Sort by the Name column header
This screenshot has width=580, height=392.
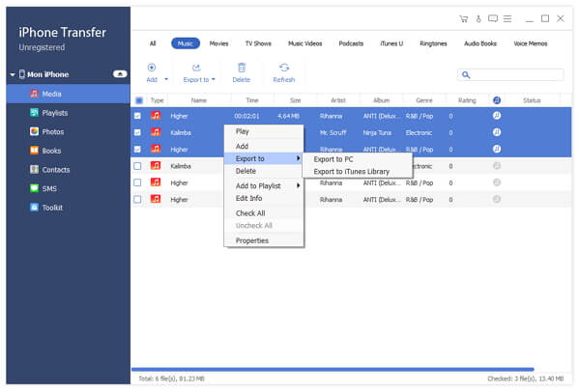coord(199,100)
